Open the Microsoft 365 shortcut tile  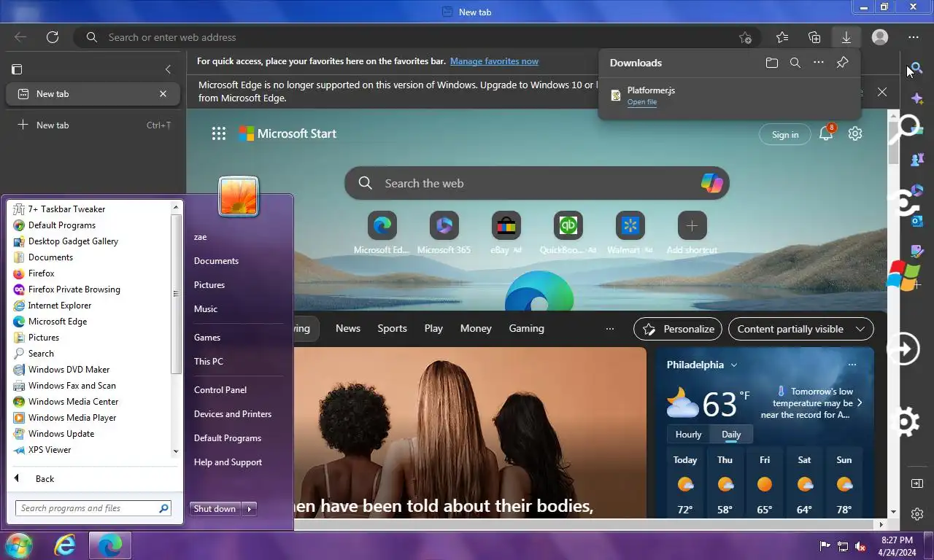pos(444,233)
